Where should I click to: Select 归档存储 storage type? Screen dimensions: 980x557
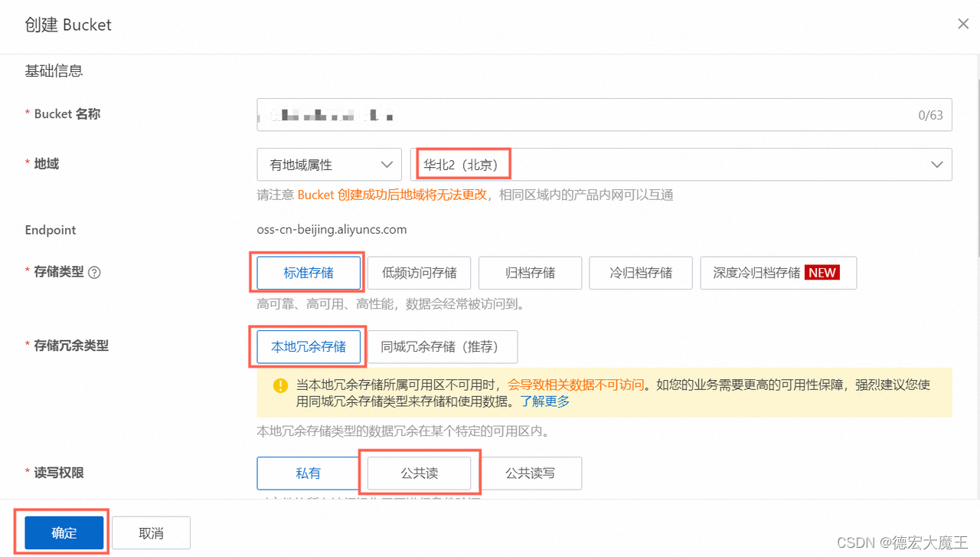(x=531, y=273)
